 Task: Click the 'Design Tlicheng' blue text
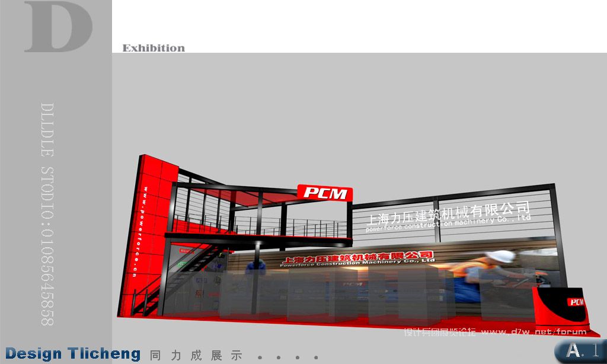[x=73, y=354]
